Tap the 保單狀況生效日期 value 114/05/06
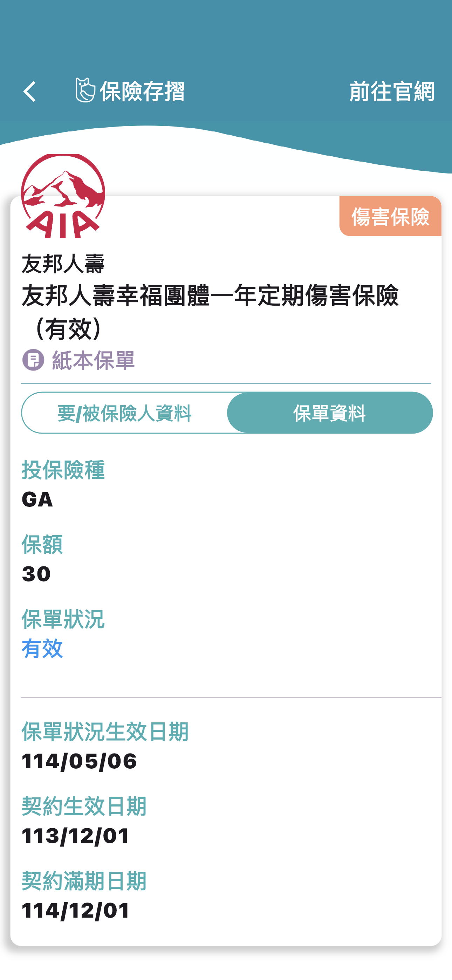This screenshot has width=452, height=980. [79, 761]
